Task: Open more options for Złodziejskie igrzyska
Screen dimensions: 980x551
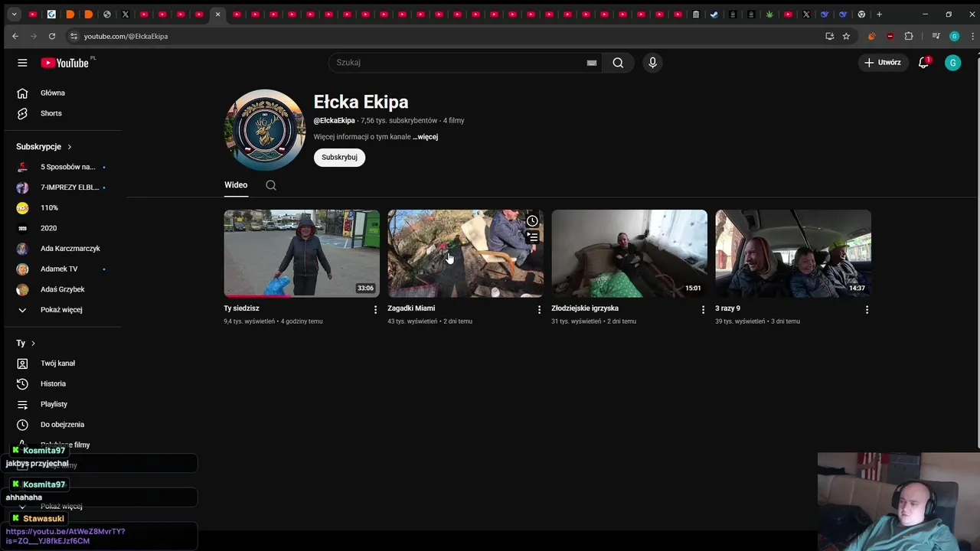Action: click(x=703, y=310)
